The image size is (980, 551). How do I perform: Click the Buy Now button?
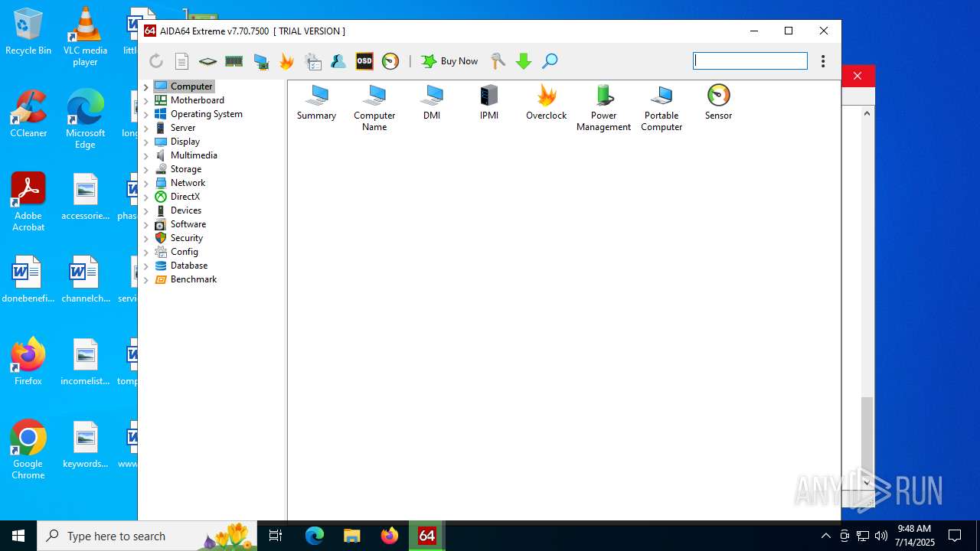449,61
